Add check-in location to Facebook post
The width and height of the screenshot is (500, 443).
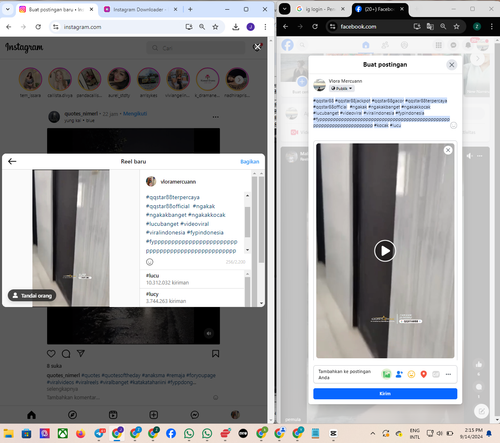(424, 375)
